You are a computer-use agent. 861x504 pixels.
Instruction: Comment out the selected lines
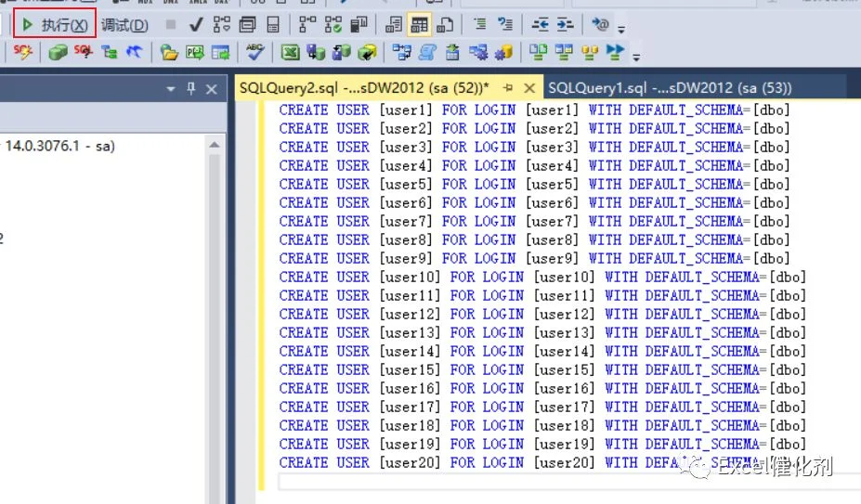click(479, 25)
